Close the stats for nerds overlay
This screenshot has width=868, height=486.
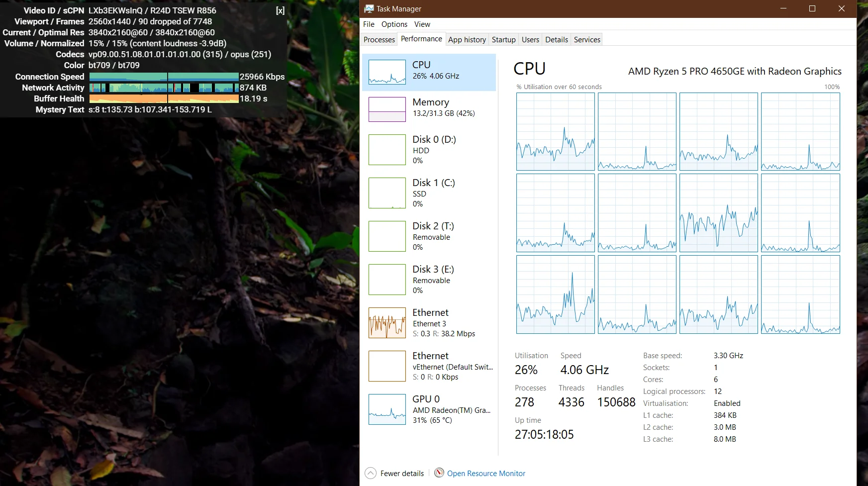click(280, 10)
